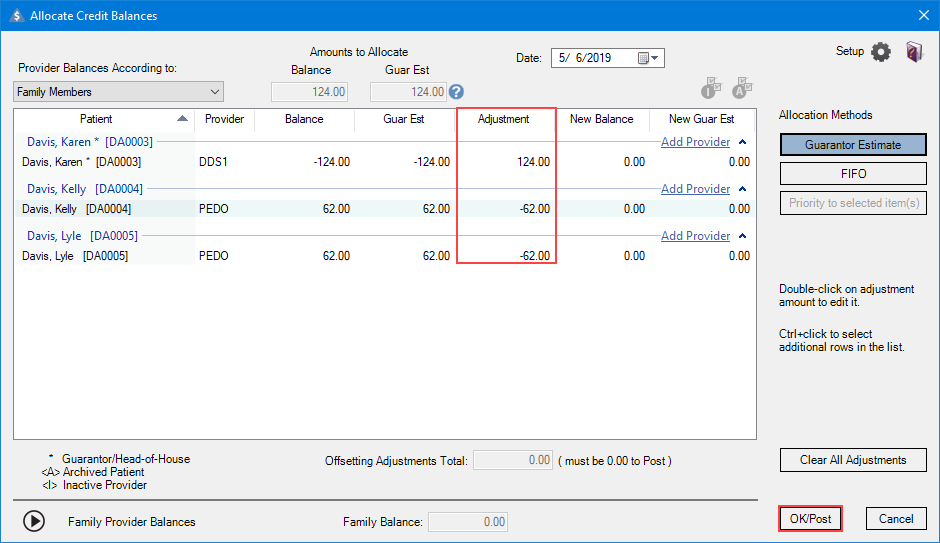Click OK/Post to post adjustments
Image resolution: width=940 pixels, height=543 pixels.
tap(810, 519)
